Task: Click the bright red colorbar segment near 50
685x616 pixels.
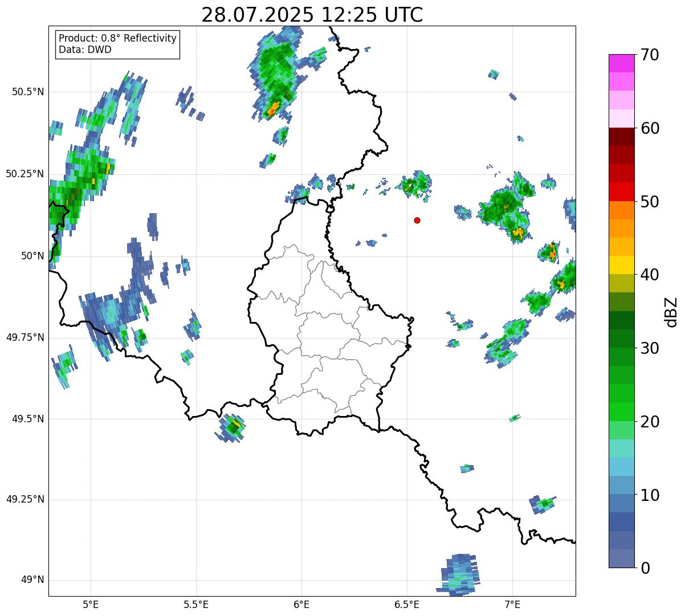Action: (621, 191)
